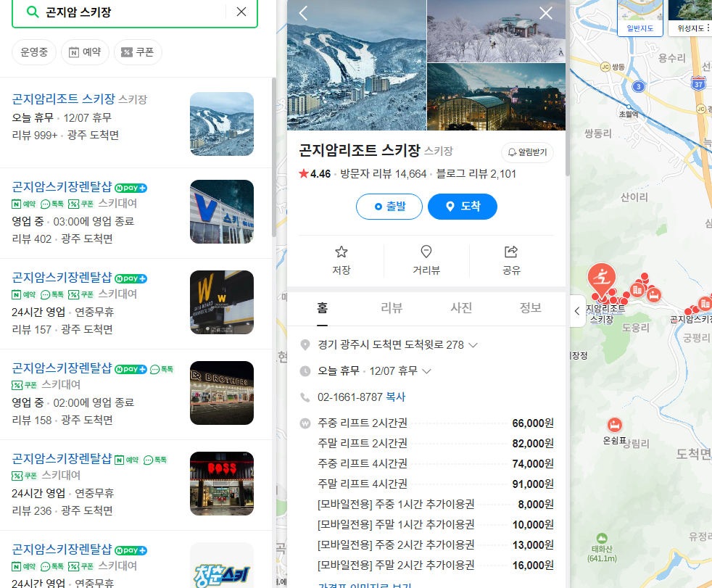The height and width of the screenshot is (588, 712).
Task: Open the rental shop listing with 리뷰 402
Action: (x=62, y=186)
